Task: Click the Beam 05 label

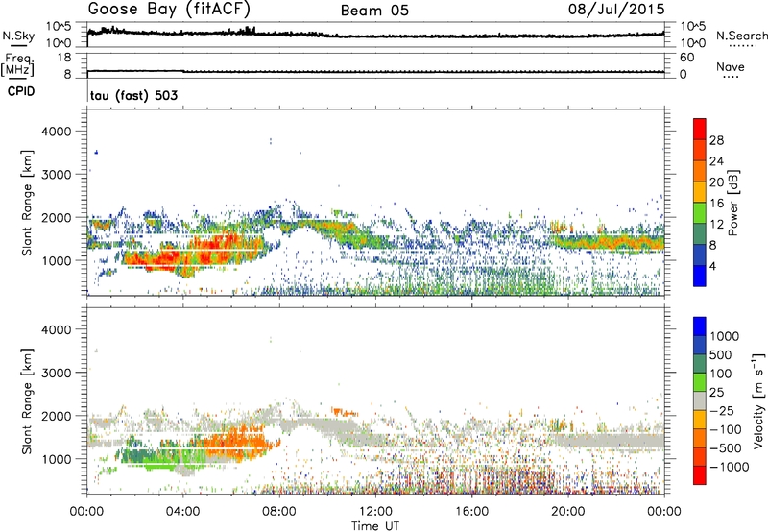Action: pos(374,11)
